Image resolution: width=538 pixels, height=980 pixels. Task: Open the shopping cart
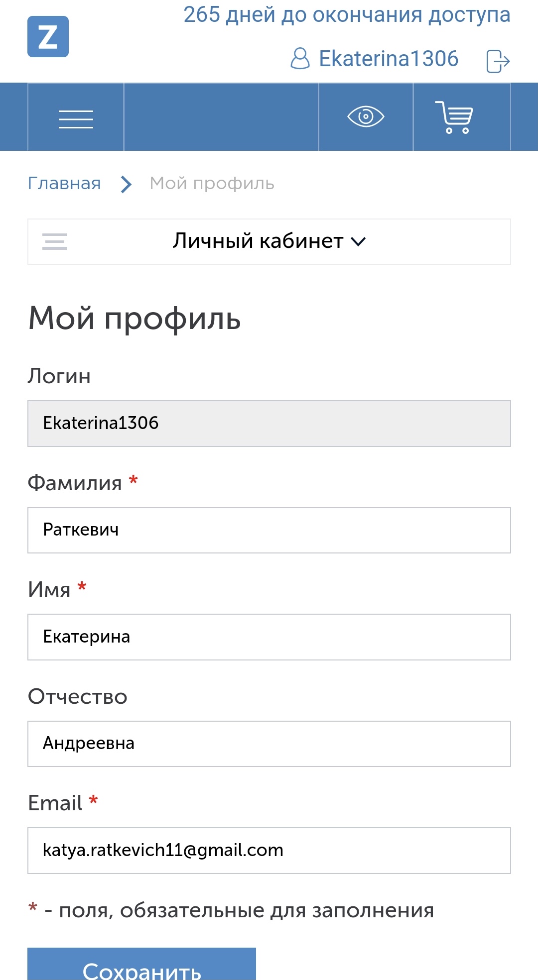(x=454, y=117)
